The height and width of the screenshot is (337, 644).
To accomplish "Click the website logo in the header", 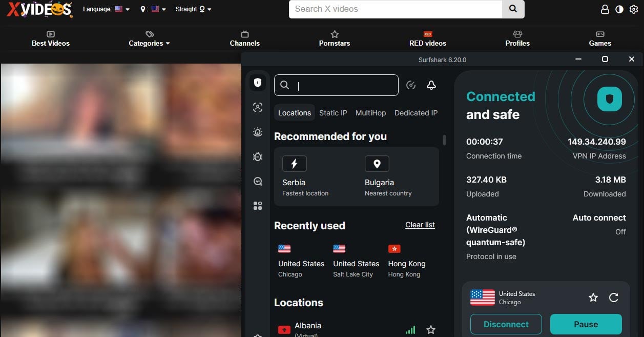I will click(x=39, y=9).
